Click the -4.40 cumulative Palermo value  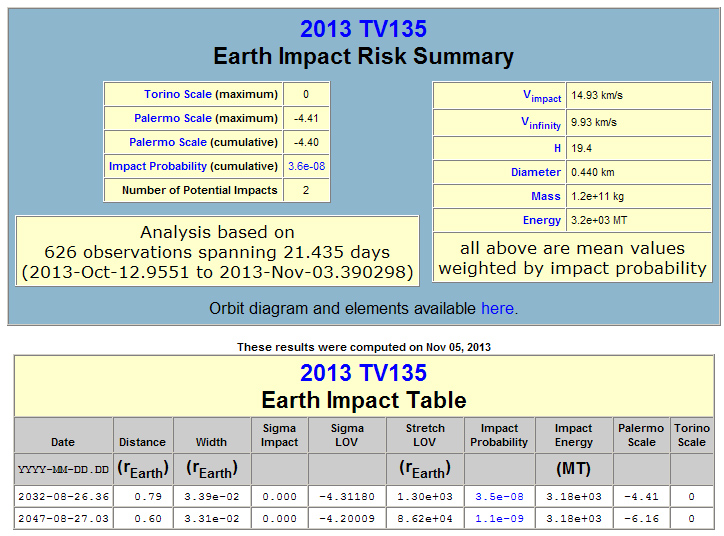(x=306, y=142)
